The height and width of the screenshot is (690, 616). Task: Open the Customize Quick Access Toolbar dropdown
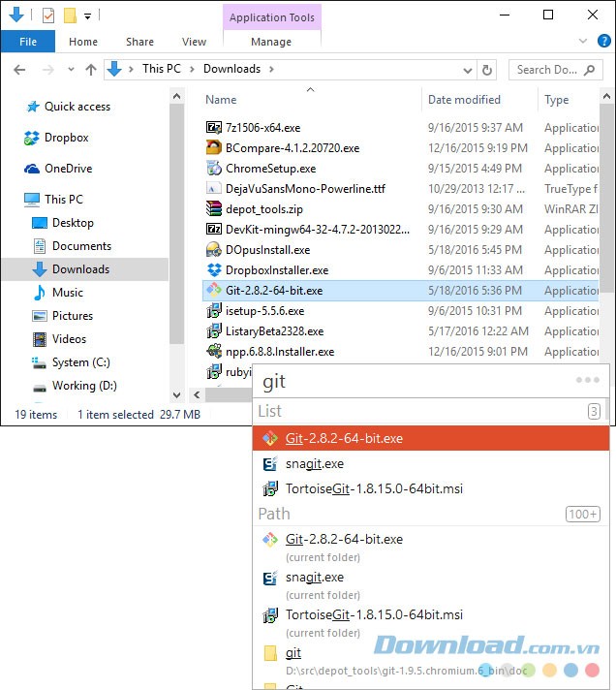click(87, 16)
